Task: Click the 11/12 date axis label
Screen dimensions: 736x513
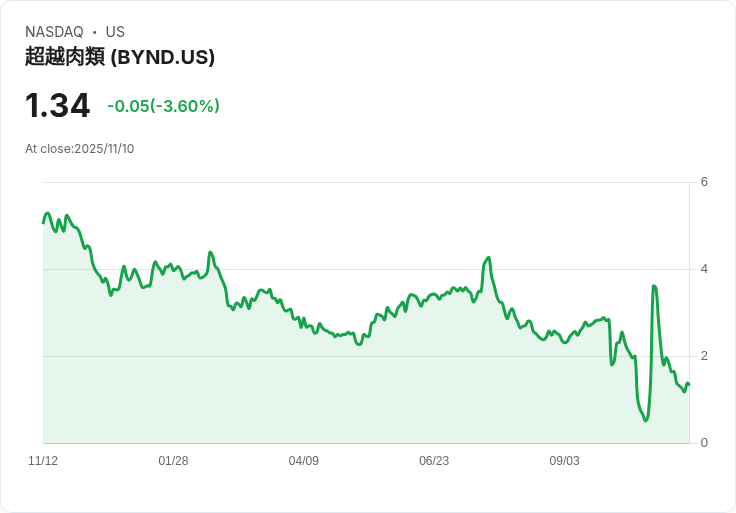Action: 43,461
